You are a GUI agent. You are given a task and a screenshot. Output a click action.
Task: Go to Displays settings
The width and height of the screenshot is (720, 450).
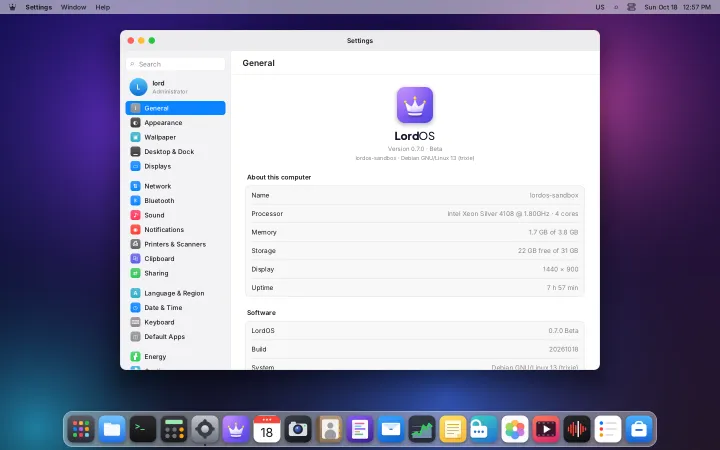175,166
